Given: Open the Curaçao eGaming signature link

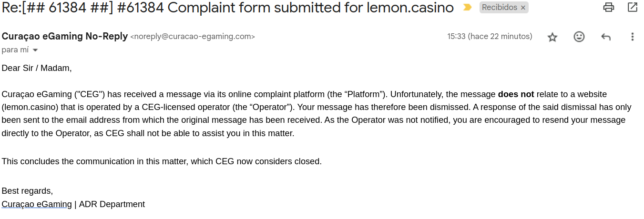Looking at the screenshot, I should pyautogui.click(x=37, y=204).
